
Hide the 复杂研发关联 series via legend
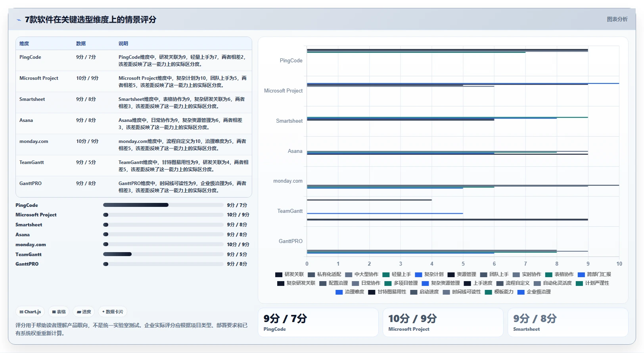pos(296,283)
